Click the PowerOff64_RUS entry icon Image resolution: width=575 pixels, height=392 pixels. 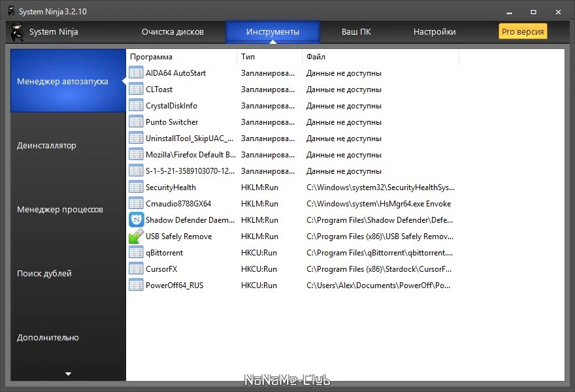[136, 286]
